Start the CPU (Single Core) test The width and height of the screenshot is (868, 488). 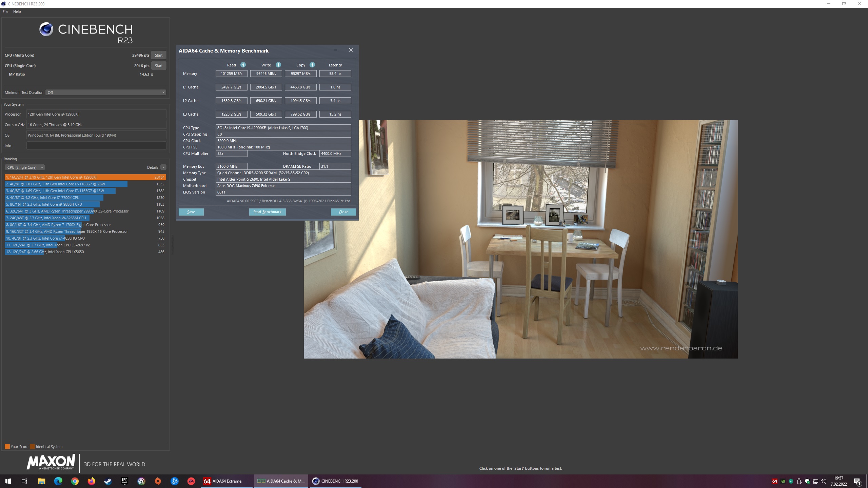coord(159,66)
